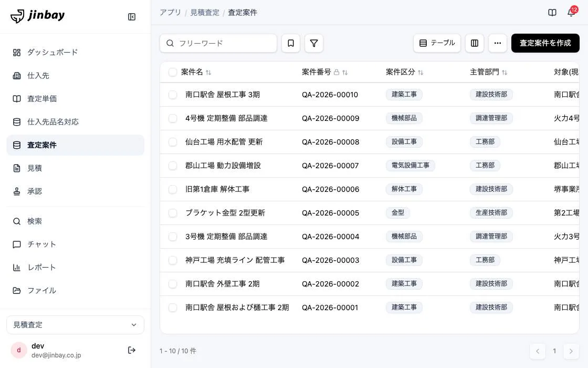Open the ダッシュボード dashboard icon
588x368 pixels.
[x=17, y=53]
